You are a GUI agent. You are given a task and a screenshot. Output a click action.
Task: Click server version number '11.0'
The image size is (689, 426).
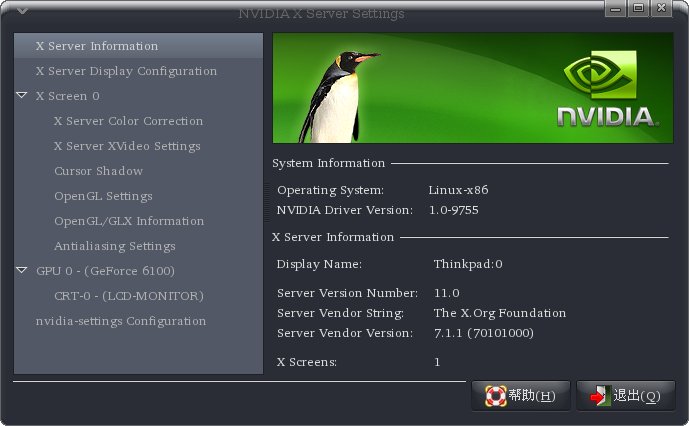click(x=447, y=293)
